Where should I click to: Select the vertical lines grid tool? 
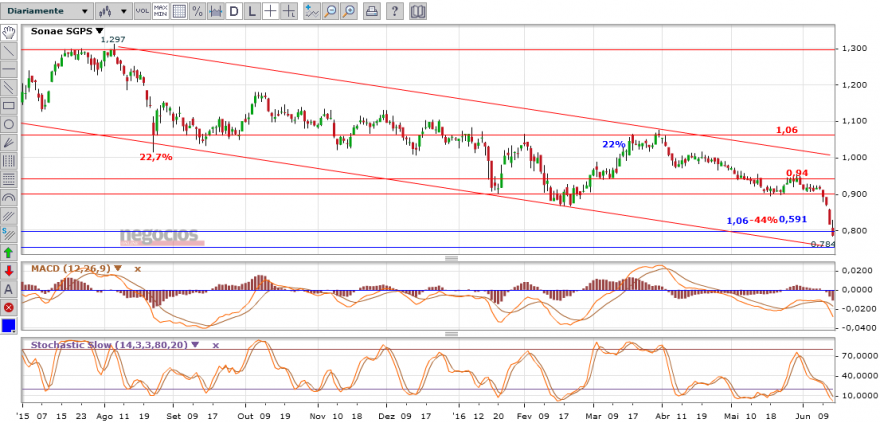[8, 161]
